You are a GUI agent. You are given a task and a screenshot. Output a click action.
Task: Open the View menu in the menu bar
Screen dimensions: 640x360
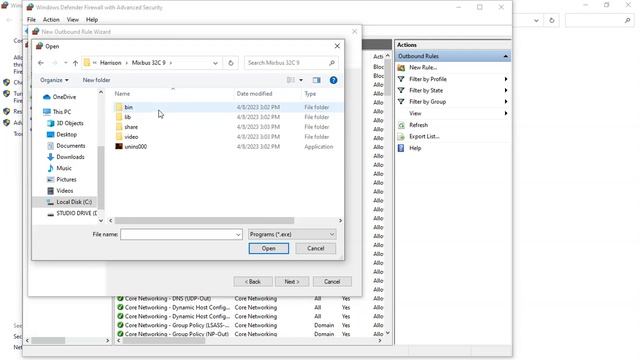73,20
